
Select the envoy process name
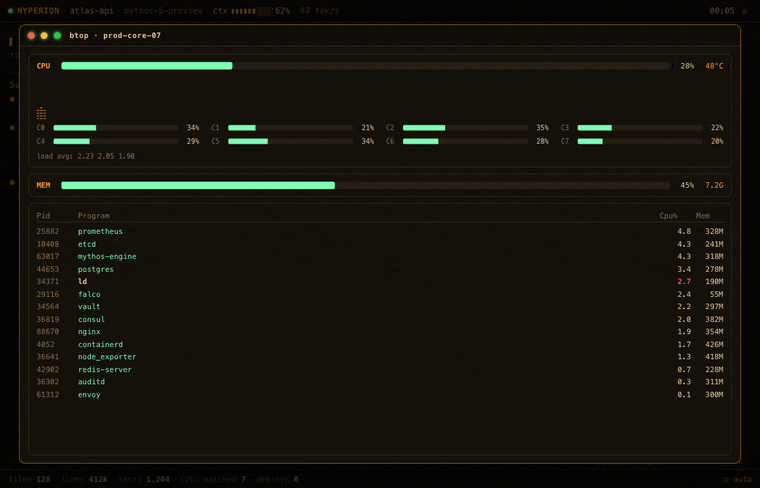point(89,394)
